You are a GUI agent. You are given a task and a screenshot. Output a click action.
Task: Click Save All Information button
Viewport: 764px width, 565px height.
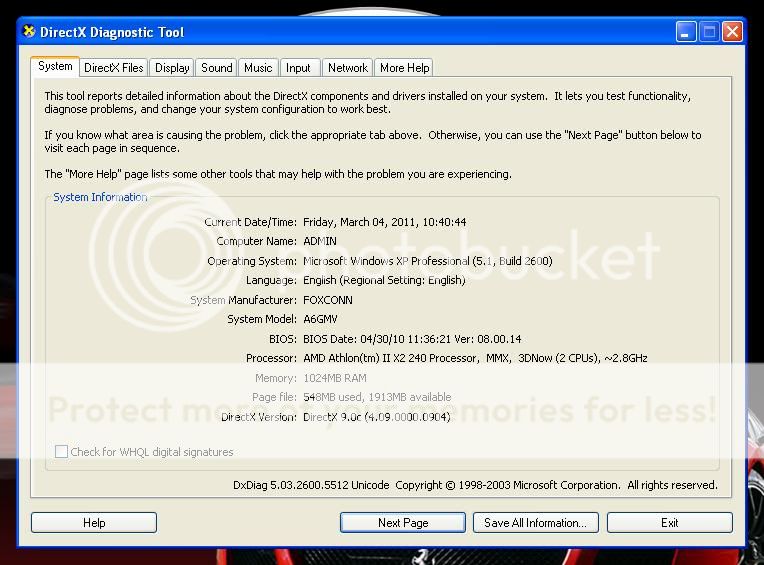click(x=535, y=523)
